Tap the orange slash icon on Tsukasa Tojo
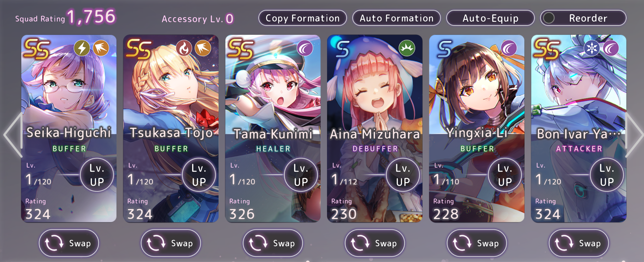 [x=203, y=48]
